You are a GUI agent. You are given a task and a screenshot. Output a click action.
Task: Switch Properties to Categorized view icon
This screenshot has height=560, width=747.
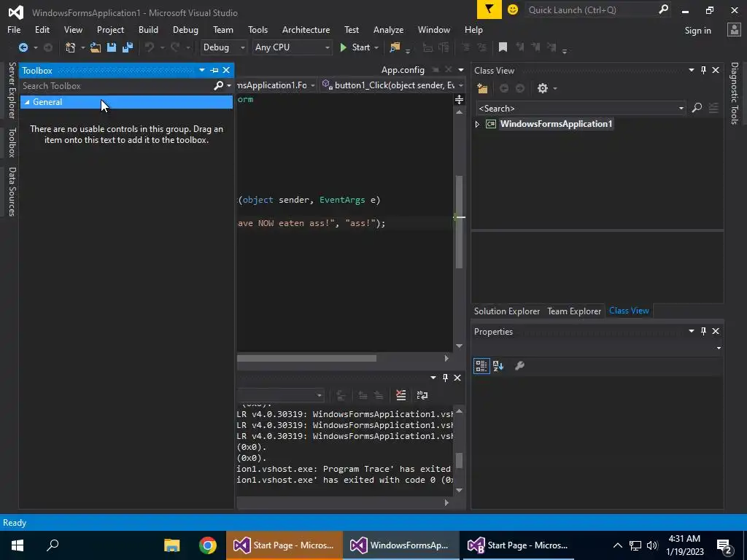click(x=481, y=366)
